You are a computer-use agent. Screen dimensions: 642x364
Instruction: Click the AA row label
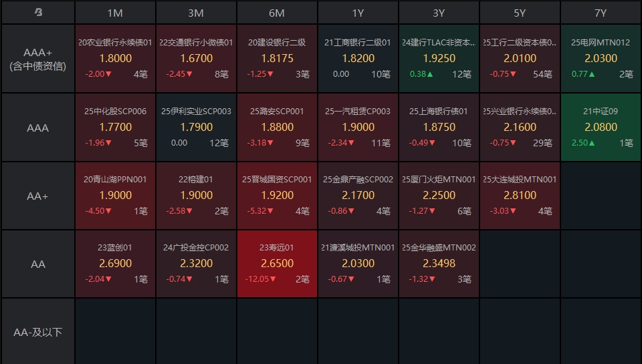pos(38,264)
